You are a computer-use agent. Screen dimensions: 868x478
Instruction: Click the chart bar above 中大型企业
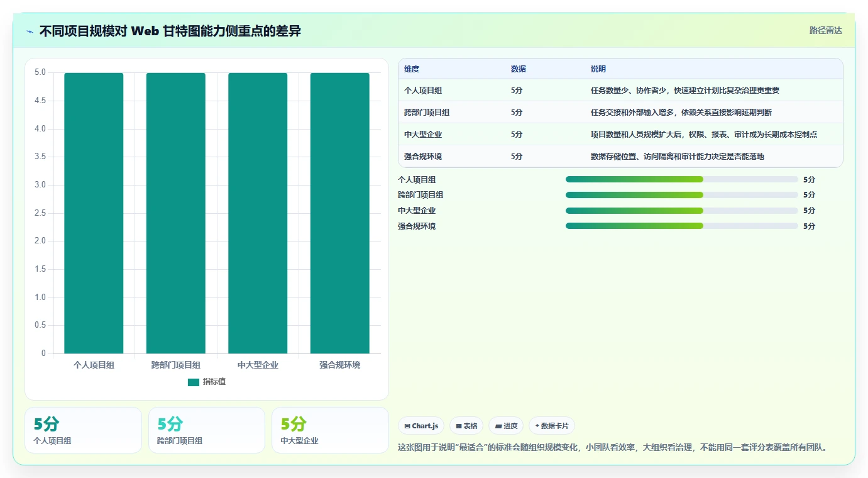258,213
